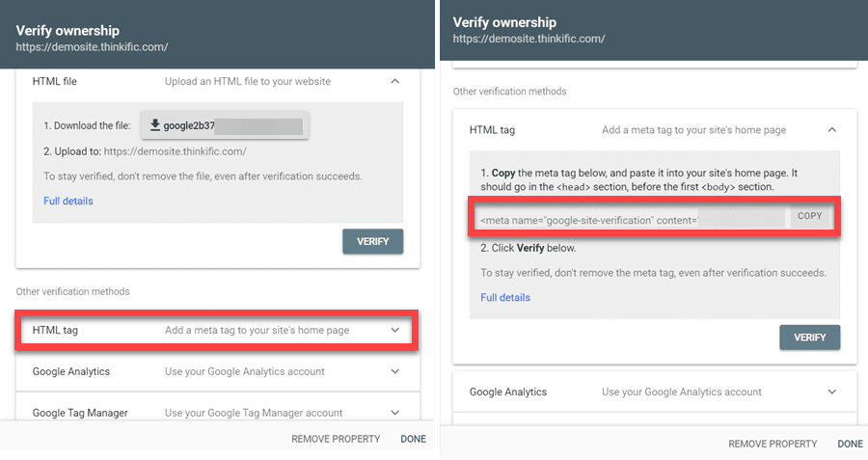Expand Google Tag Manager chevron
Screen dimensions: 868x460
click(394, 413)
